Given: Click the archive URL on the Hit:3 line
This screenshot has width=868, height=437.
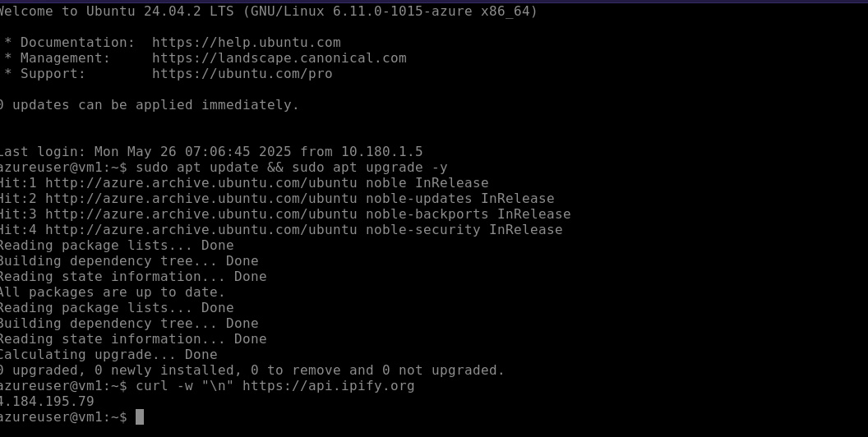Looking at the screenshot, I should coord(201,214).
